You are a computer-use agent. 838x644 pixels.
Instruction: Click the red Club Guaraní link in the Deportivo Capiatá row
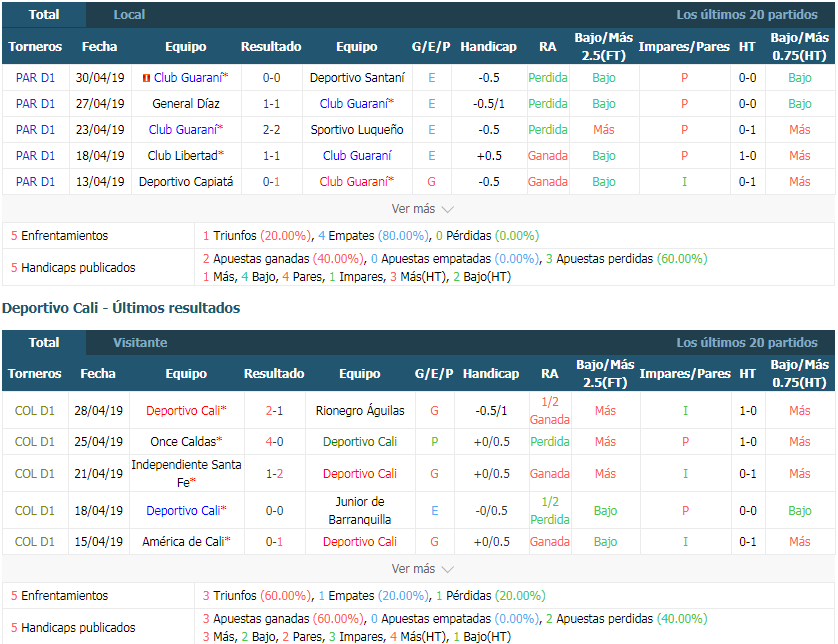[x=356, y=182]
